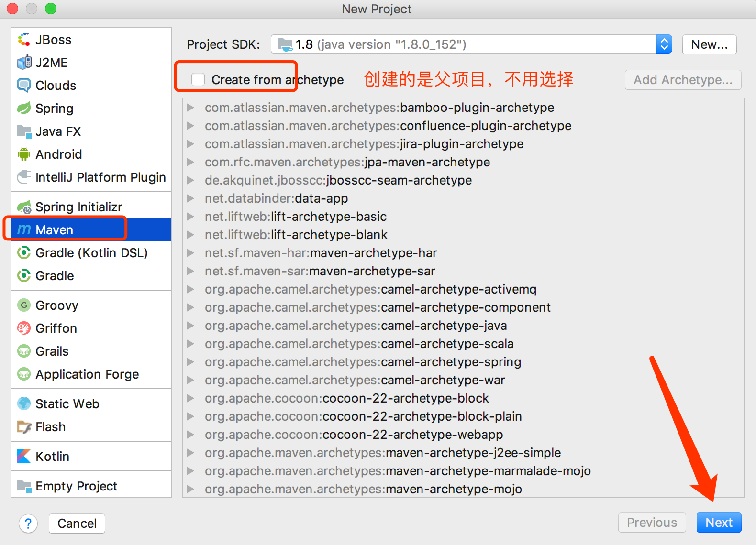Select the Spring leaf icon

24,109
